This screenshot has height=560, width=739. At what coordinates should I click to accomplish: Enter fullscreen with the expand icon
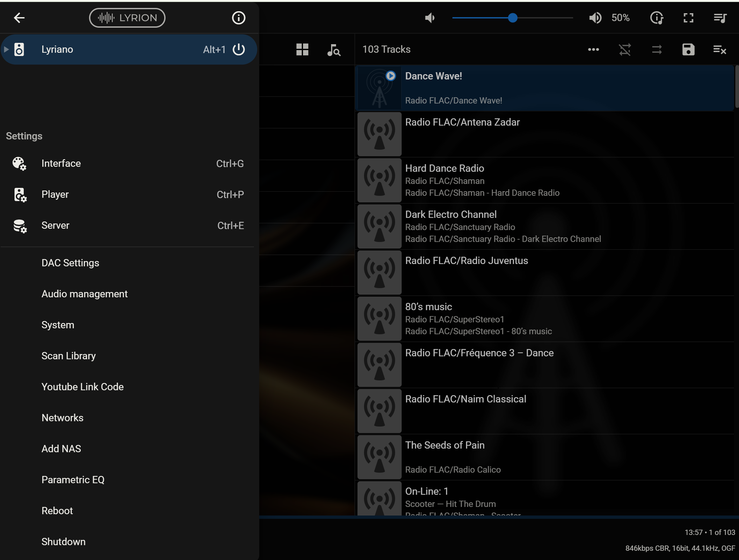[x=689, y=18]
